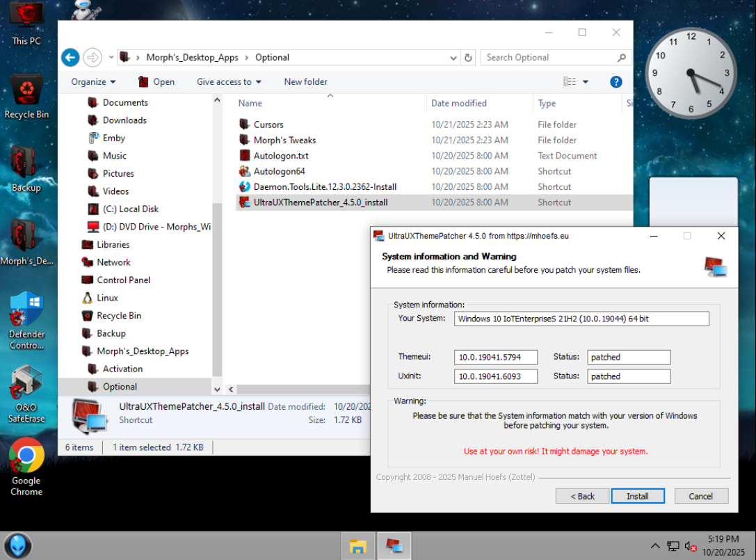The image size is (756, 560).
Task: Refresh the Optional folder view
Action: [468, 58]
